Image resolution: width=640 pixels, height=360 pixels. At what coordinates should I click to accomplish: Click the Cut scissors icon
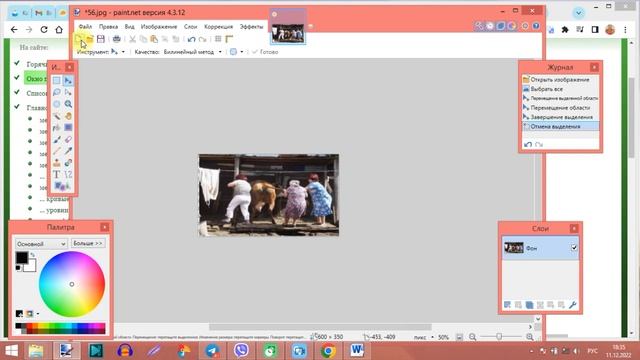(x=132, y=39)
